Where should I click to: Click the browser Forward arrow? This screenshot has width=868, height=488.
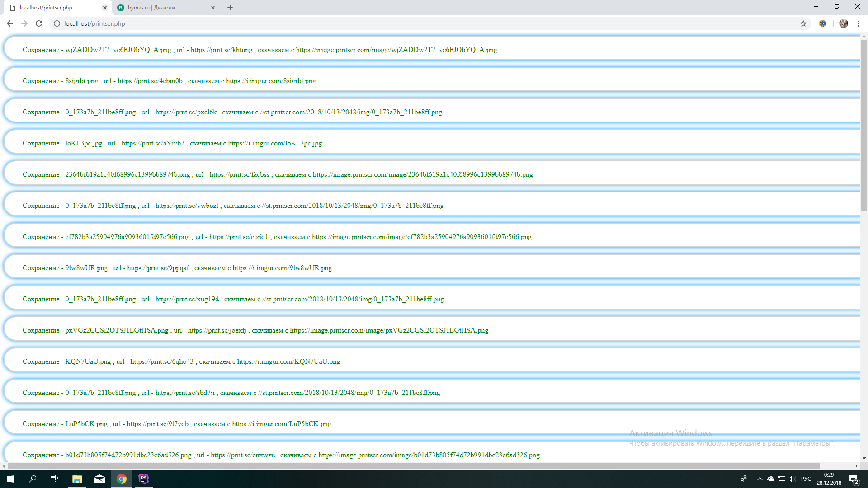(24, 23)
